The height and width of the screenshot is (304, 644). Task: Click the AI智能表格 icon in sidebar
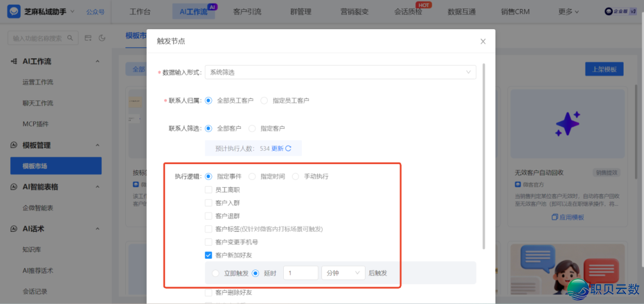click(14, 187)
